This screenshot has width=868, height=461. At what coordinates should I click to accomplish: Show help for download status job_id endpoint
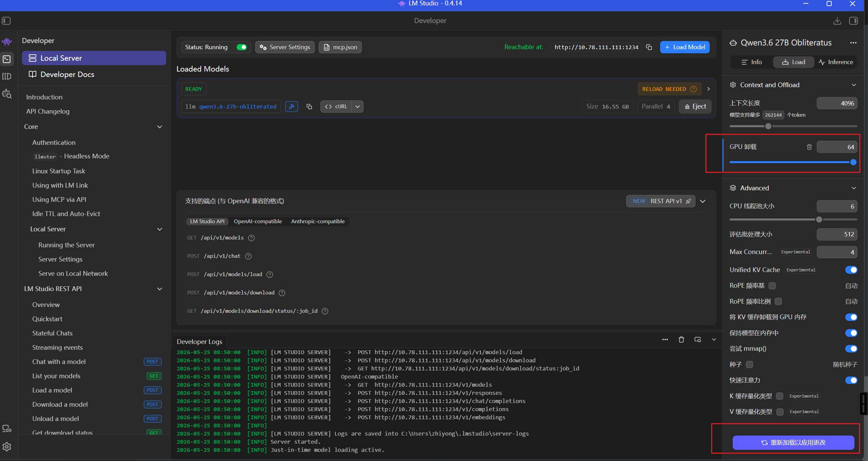coord(325,311)
